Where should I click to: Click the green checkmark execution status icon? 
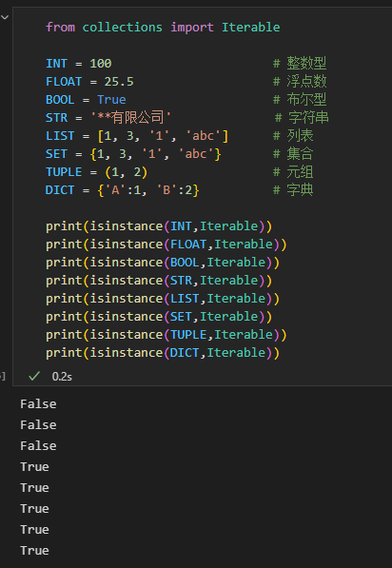pyautogui.click(x=34, y=376)
